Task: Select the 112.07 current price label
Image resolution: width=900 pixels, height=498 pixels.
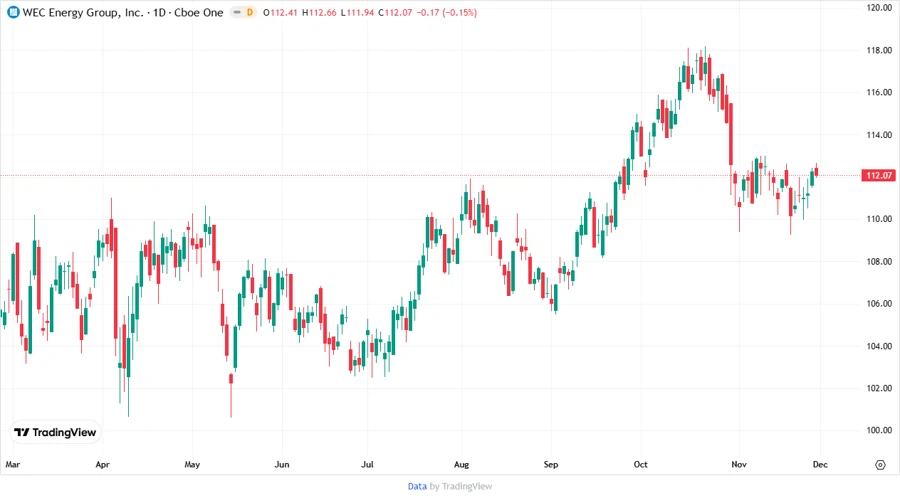Action: (x=879, y=176)
